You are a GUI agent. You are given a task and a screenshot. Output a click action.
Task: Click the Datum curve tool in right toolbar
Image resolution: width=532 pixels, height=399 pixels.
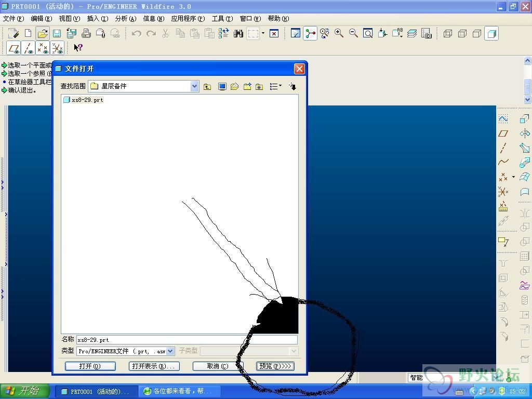[503, 162]
